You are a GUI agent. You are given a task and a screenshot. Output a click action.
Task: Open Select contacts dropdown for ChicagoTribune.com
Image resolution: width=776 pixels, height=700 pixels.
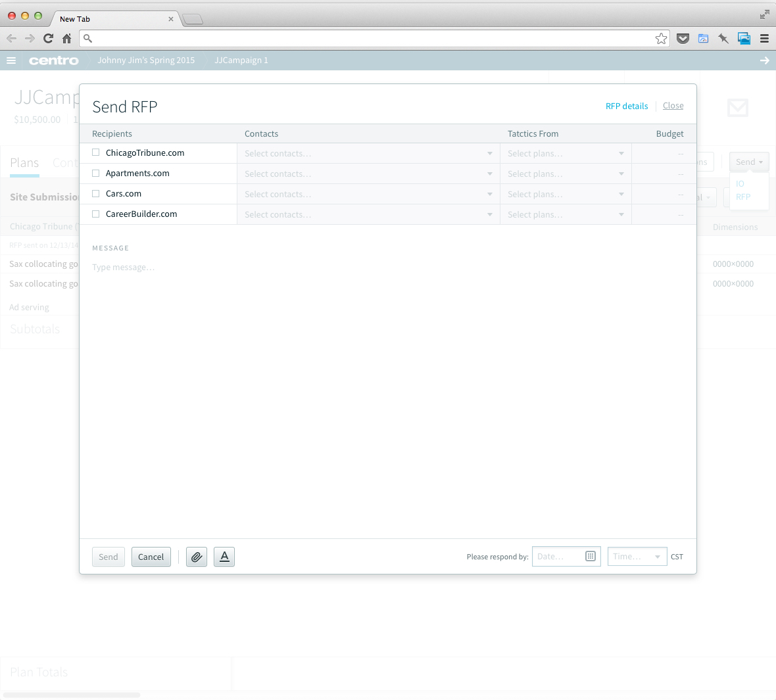pos(368,153)
